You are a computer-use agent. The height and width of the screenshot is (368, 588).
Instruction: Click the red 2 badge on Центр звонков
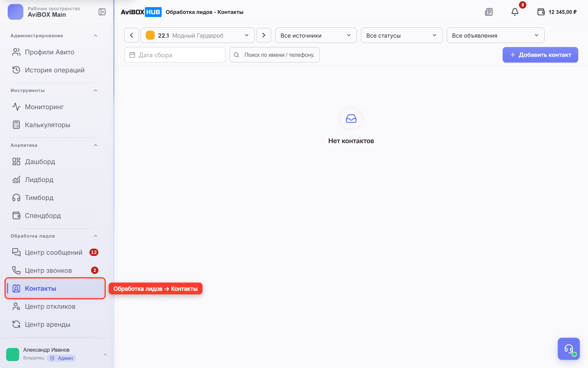(x=95, y=270)
